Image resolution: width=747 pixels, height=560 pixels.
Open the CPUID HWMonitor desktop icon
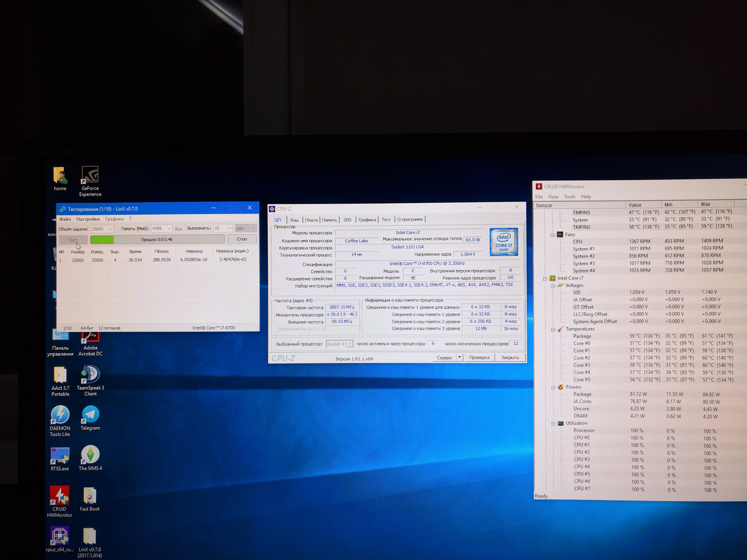60,495
